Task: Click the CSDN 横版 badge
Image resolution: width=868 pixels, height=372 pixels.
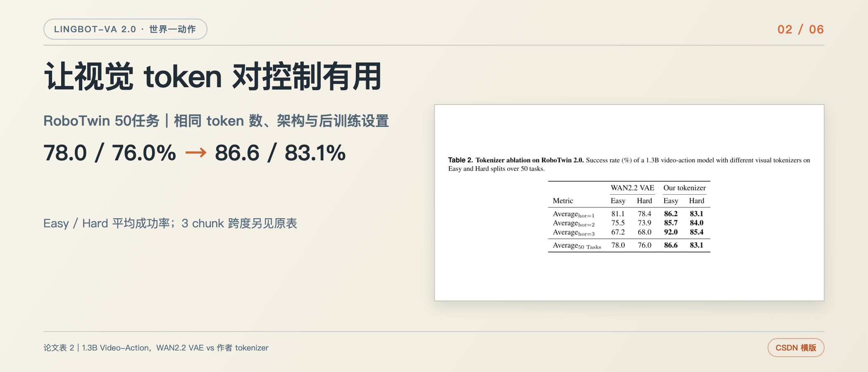Action: pyautogui.click(x=796, y=348)
